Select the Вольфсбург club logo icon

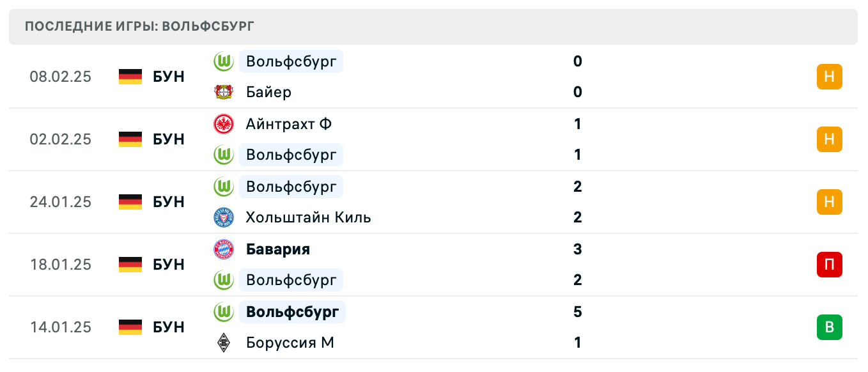pos(223,61)
